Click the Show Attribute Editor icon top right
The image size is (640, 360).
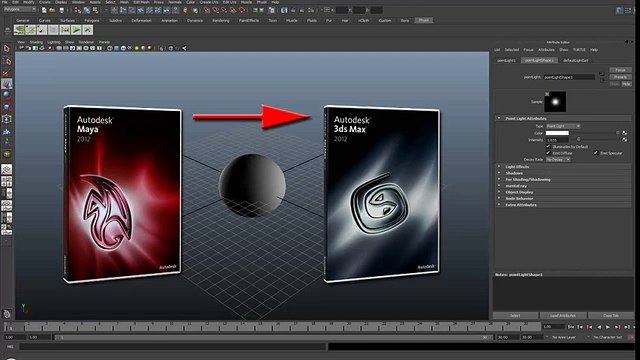(620, 10)
